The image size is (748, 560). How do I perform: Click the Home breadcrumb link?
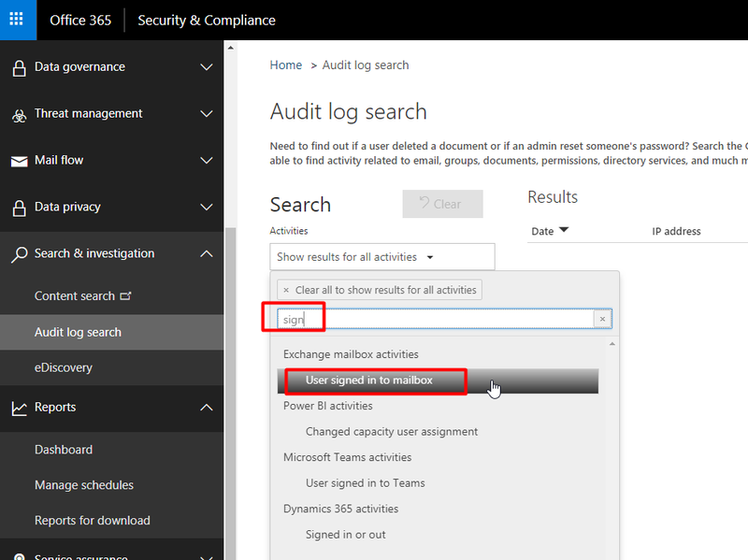[285, 65]
